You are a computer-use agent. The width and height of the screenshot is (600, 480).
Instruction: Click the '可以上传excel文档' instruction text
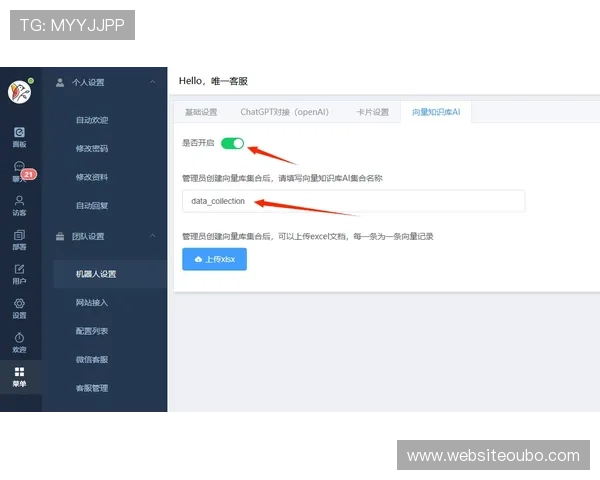[x=311, y=236]
